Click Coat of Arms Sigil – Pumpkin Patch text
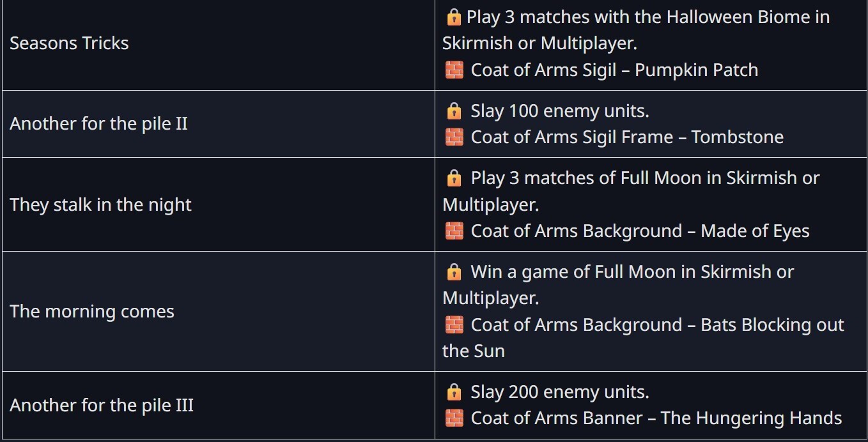This screenshot has width=868, height=442. [614, 70]
